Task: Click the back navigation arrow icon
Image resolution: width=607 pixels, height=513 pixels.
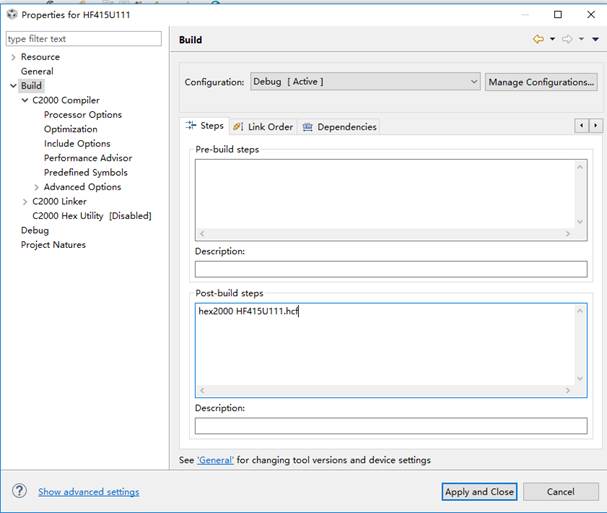Action: (x=538, y=39)
